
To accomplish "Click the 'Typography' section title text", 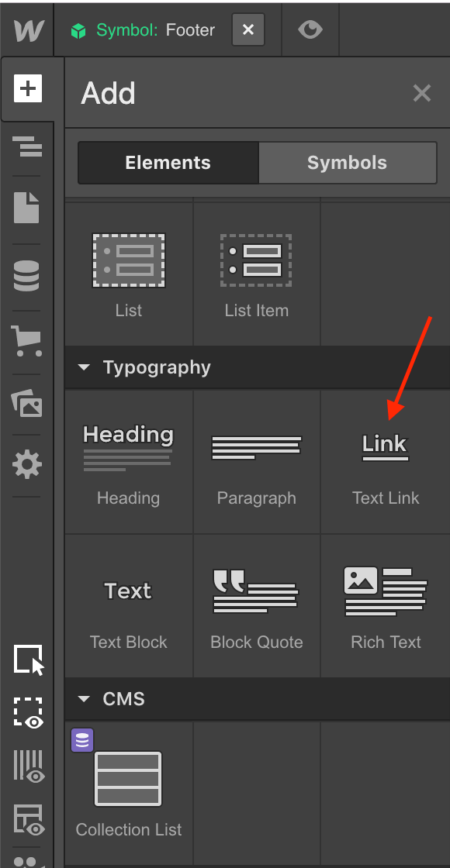I will pyautogui.click(x=157, y=367).
